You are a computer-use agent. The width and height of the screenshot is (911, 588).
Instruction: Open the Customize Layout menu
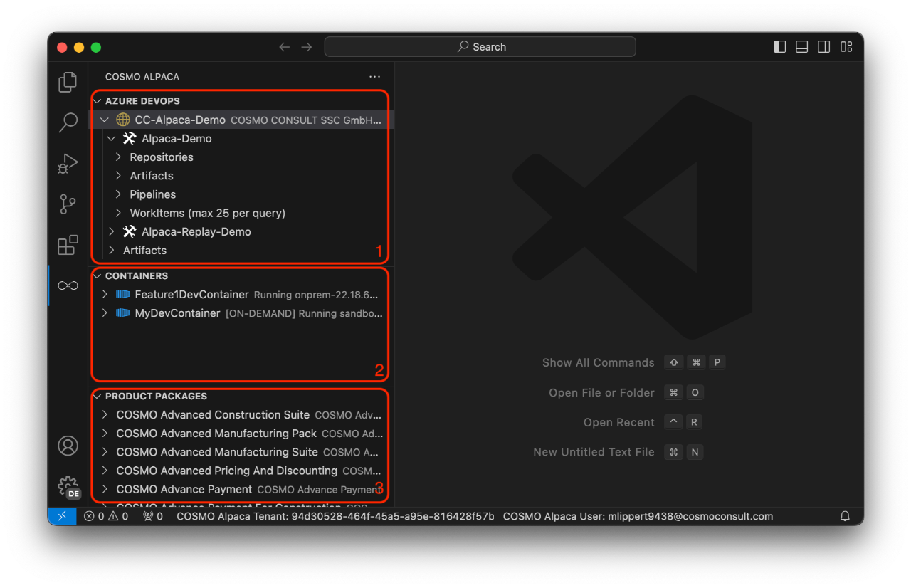[846, 46]
